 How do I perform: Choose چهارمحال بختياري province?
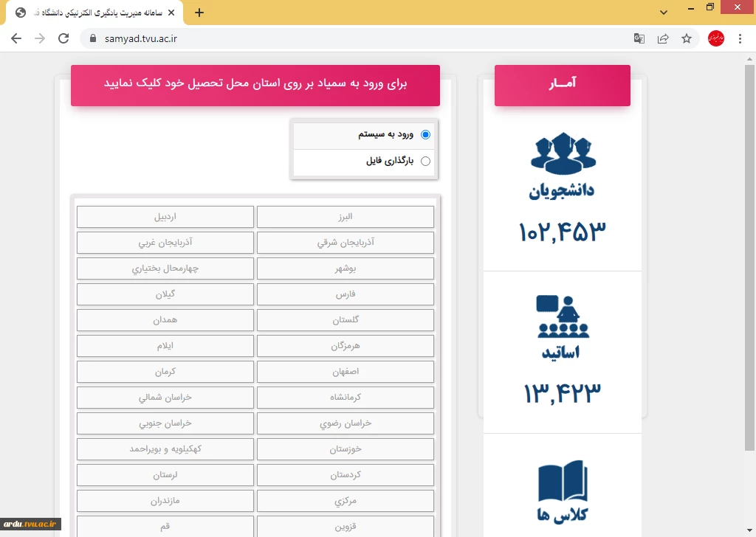(165, 268)
